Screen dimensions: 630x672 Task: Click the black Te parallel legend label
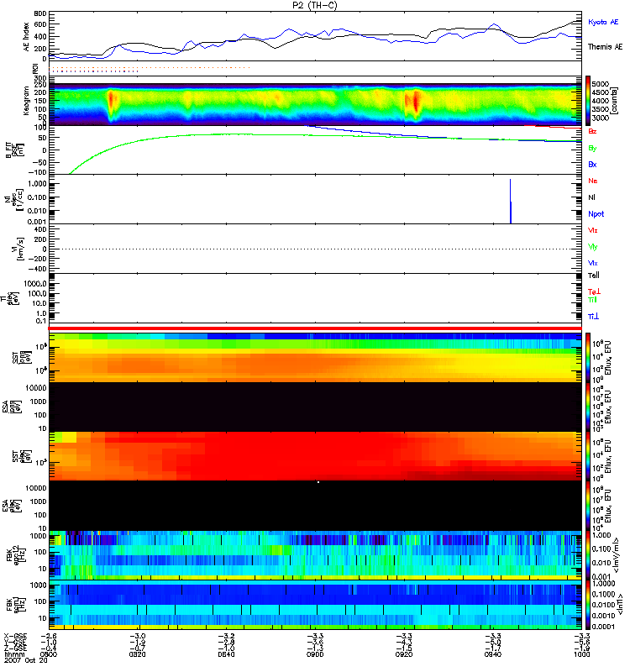point(594,276)
